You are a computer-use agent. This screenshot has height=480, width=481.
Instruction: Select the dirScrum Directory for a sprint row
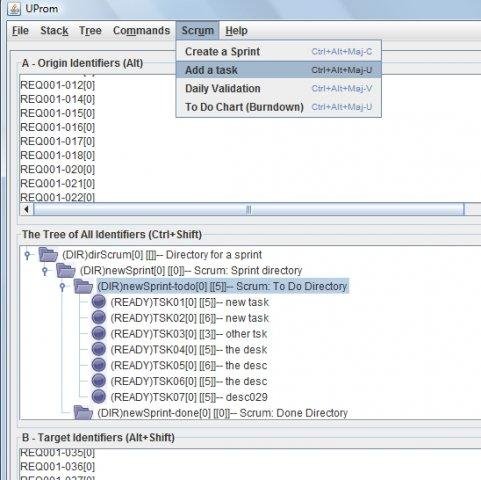162,255
